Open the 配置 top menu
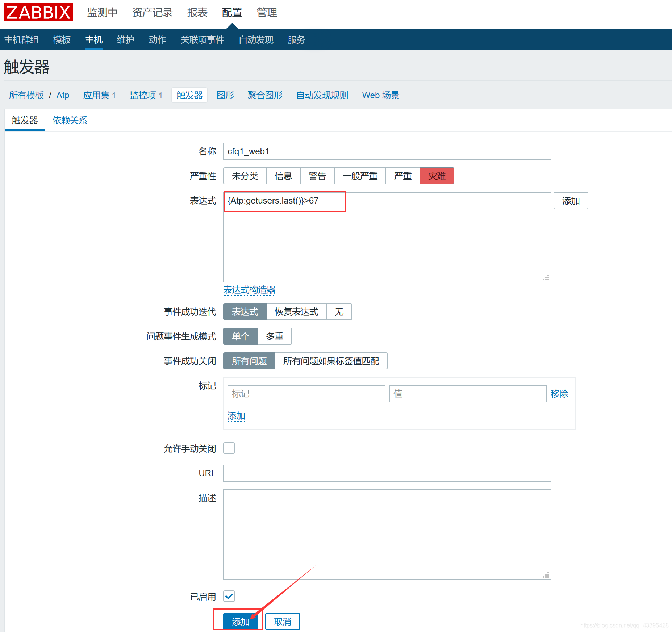 click(232, 13)
